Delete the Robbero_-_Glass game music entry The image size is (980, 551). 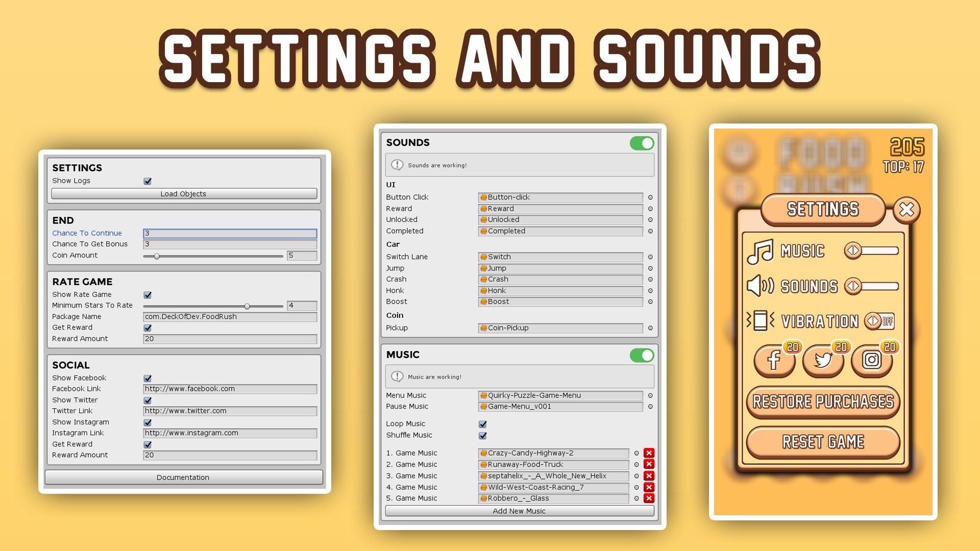pos(649,498)
